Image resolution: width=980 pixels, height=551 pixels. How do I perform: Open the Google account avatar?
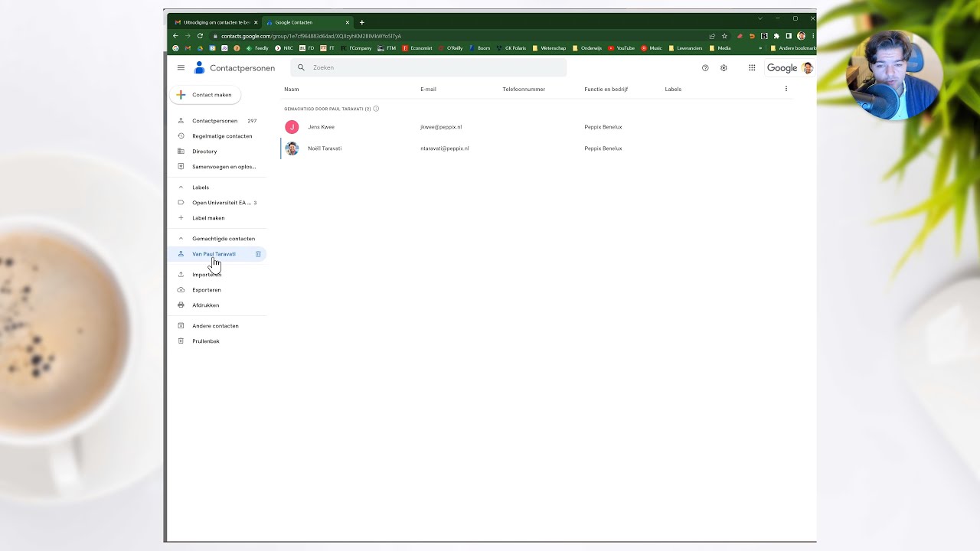click(807, 68)
